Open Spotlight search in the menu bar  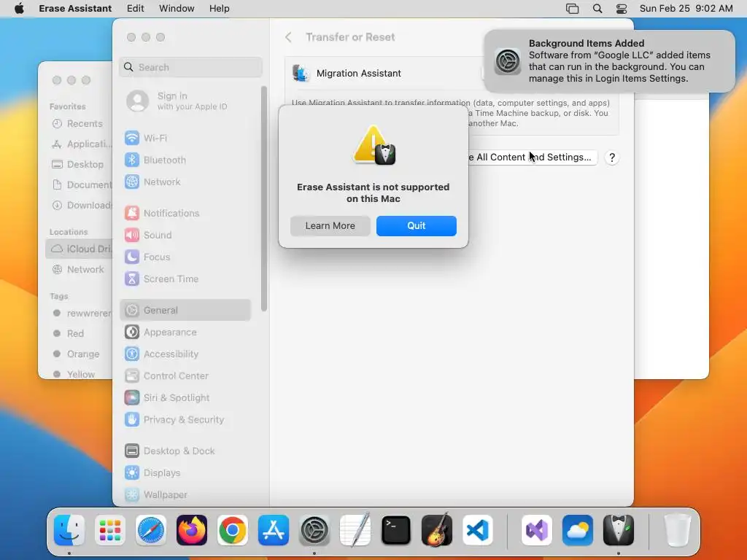tap(597, 9)
